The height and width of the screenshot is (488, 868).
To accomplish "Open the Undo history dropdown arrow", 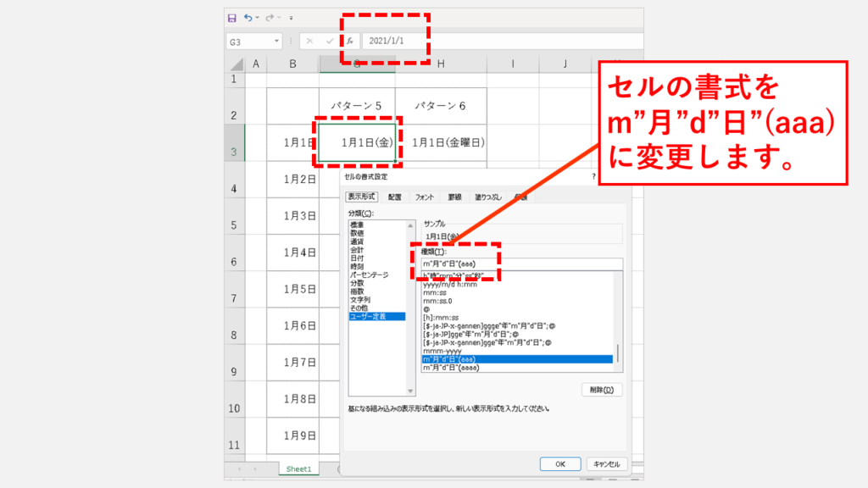I will pos(258,17).
